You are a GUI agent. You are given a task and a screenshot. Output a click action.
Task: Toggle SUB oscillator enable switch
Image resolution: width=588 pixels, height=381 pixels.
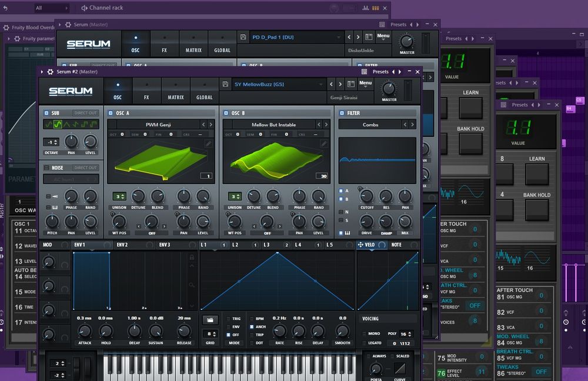[x=46, y=113]
